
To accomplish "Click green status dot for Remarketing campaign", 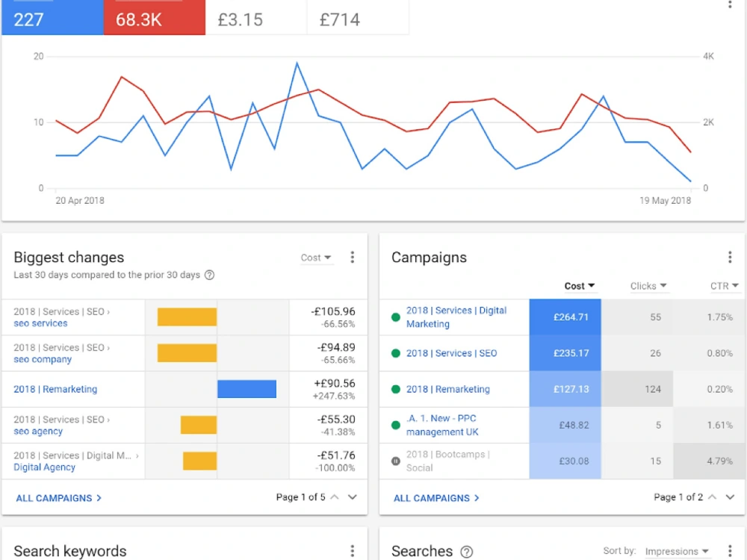I will [395, 389].
